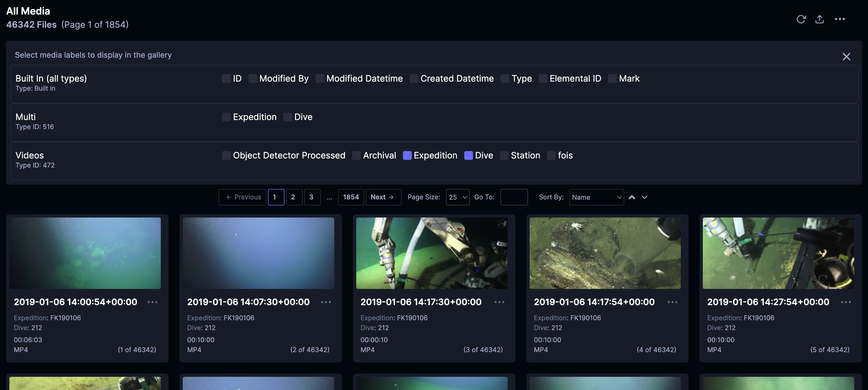Open options menu for 2019-01-06 14:27:54 video

point(845,302)
